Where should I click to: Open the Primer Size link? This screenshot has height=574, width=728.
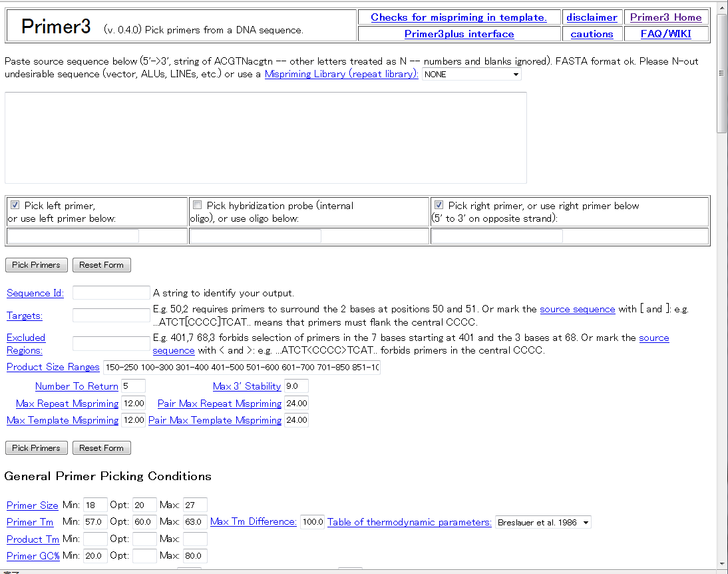coord(33,505)
